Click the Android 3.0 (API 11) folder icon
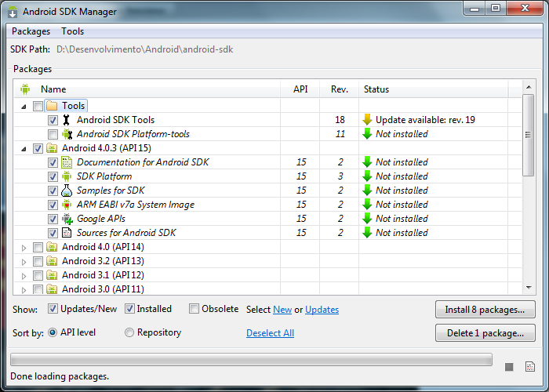Image resolution: width=549 pixels, height=392 pixels. [52, 289]
